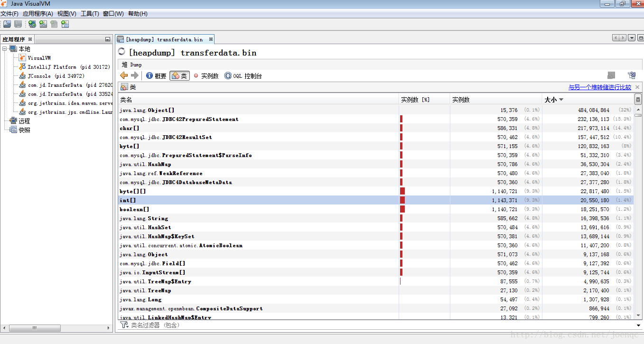Open the class name filter dropdown arrow
Screen dimensions: 644x344
click(638, 325)
